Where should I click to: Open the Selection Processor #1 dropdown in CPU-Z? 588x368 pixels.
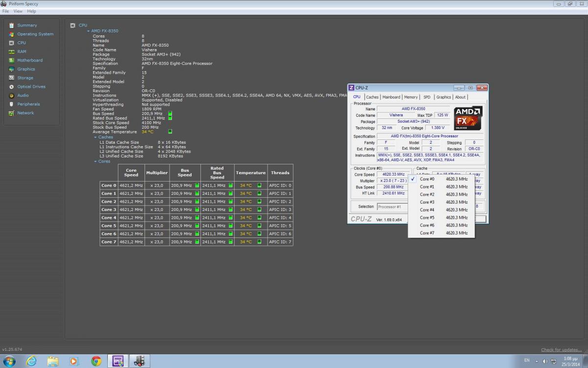392,207
